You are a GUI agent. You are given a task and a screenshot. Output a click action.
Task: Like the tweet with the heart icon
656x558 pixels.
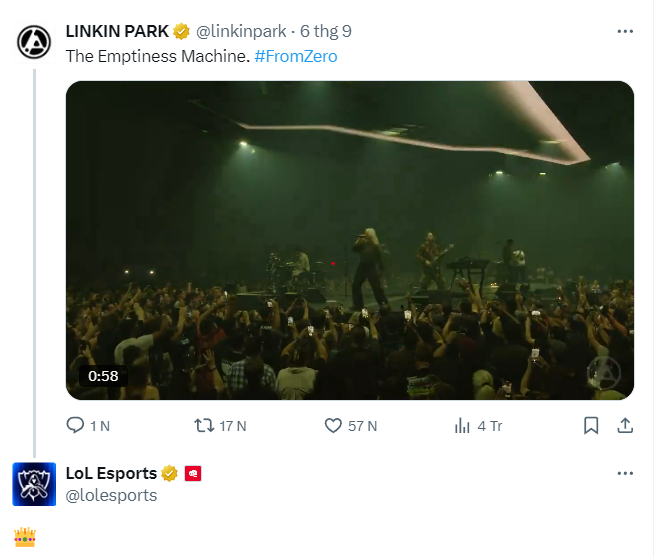(351, 426)
